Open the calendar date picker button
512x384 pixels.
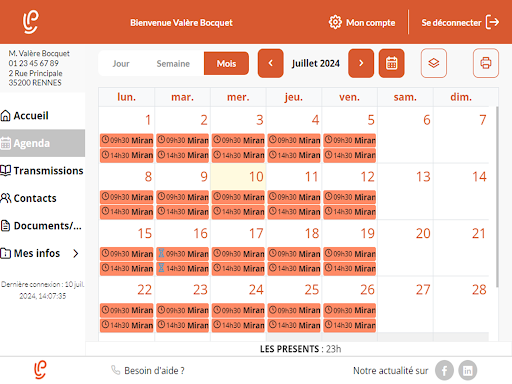392,63
